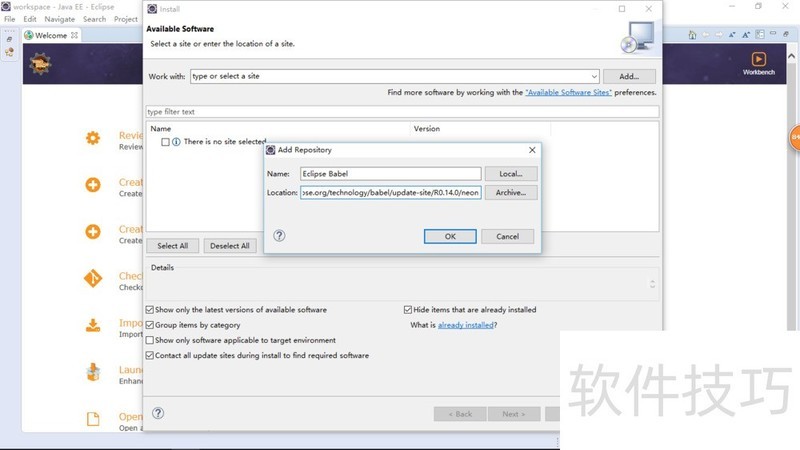The image size is (800, 450).
Task: Click Eclipse workspace logo in title bar
Action: click(x=6, y=7)
